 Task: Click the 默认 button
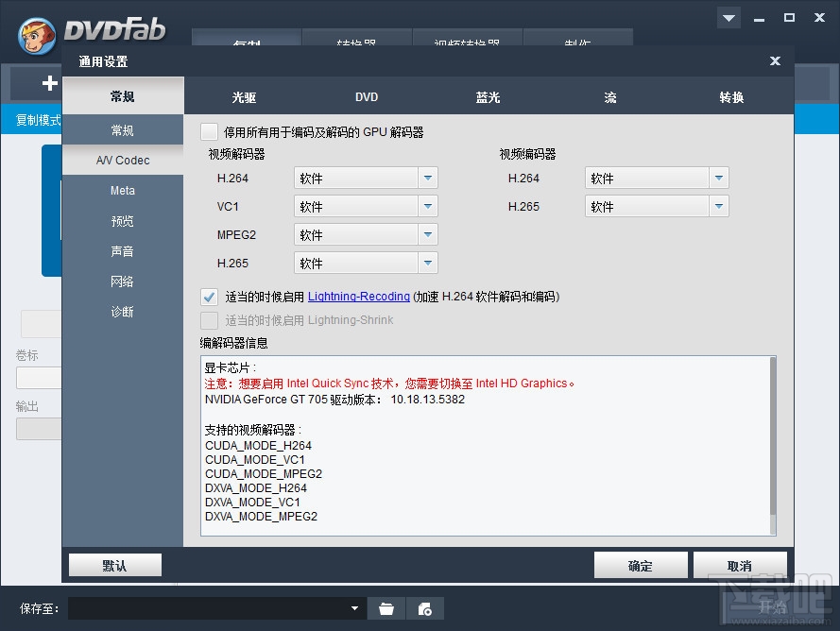(x=114, y=564)
